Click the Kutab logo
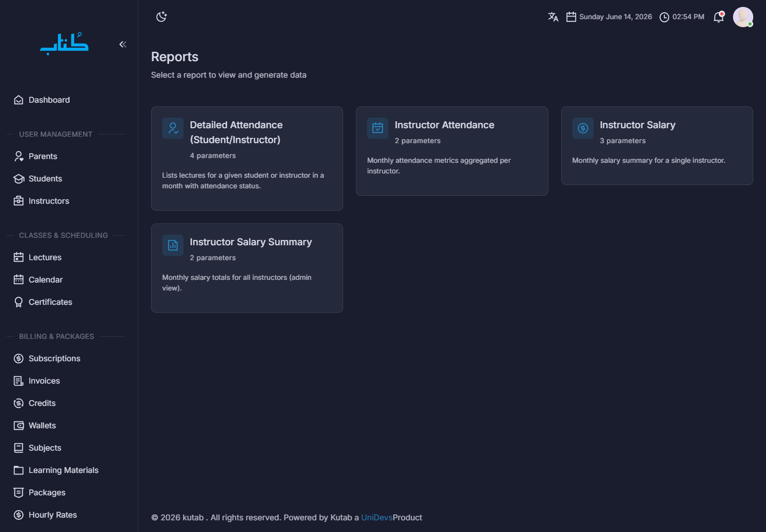This screenshot has height=532, width=766. (x=64, y=44)
